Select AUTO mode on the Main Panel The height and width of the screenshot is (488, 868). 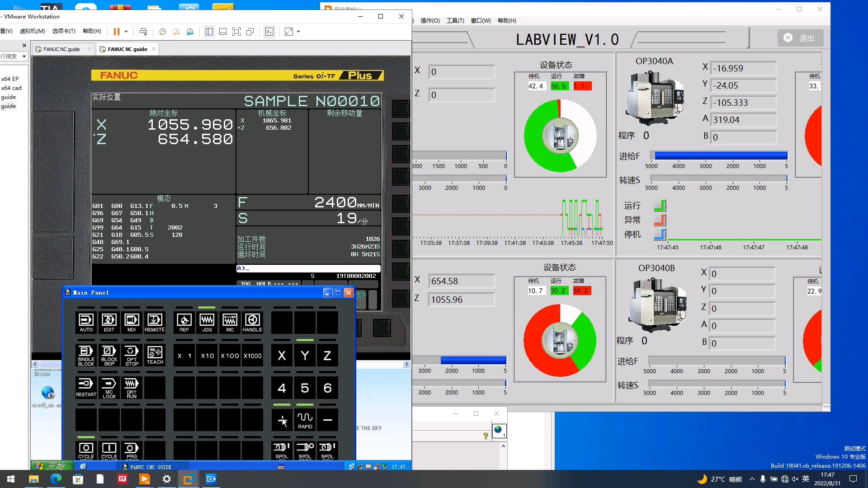[86, 323]
